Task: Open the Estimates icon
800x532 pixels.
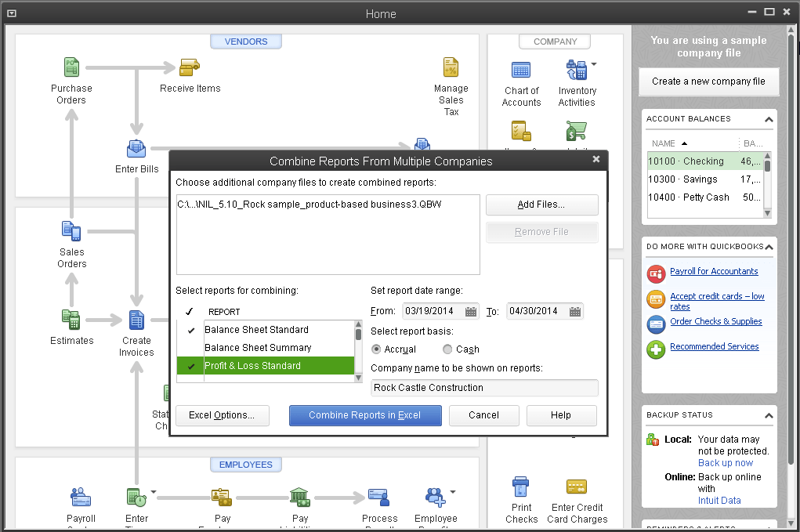Action: (x=71, y=320)
